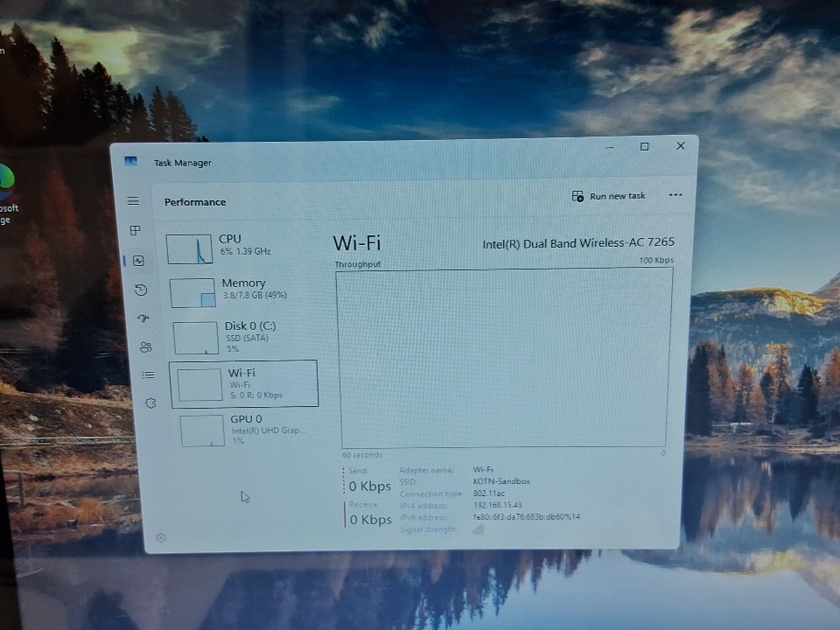Click the Task Manager title bar app icon
Viewport: 840px width, 630px height.
[131, 162]
